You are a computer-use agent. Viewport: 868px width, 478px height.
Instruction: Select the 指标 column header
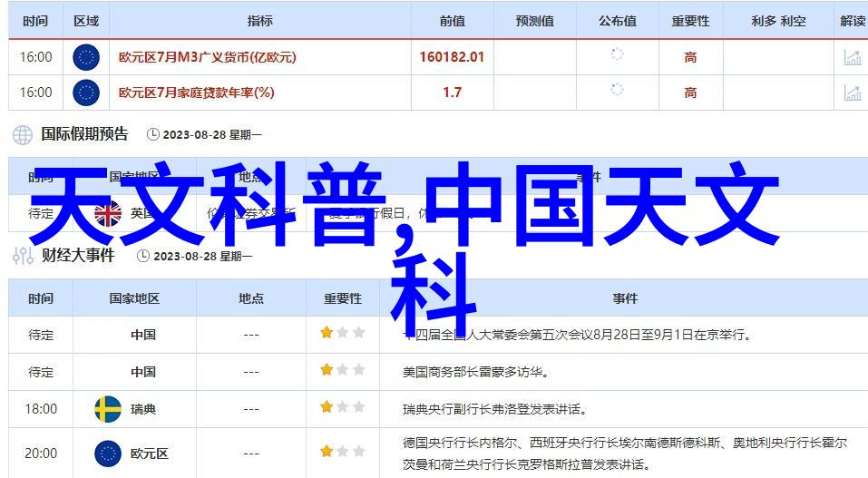tap(259, 21)
